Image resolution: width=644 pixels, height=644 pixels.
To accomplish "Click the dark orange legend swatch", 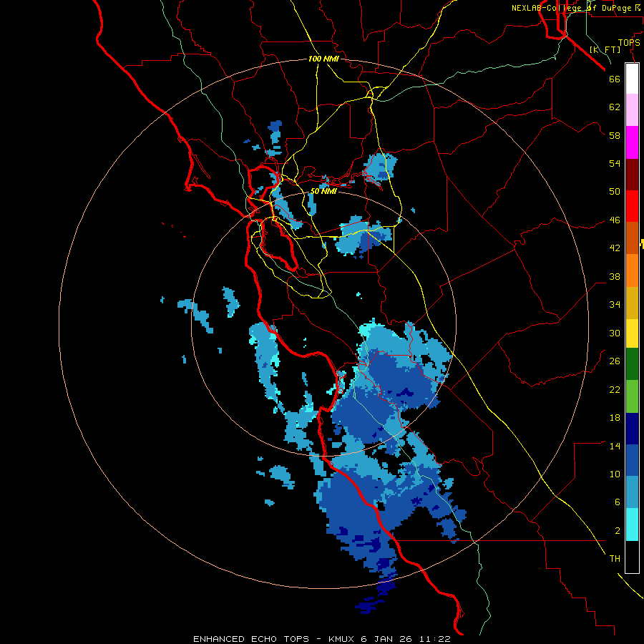I will (632, 238).
